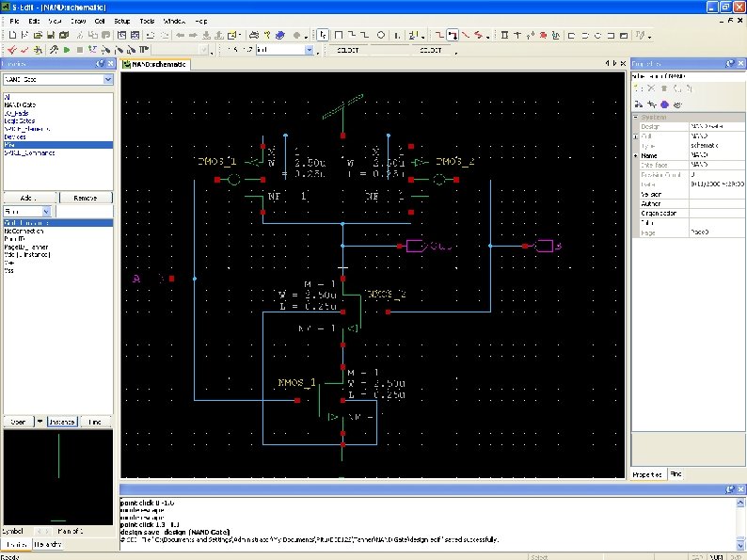The width and height of the screenshot is (747, 560).
Task: Collapse the System section in Properties
Action: [637, 117]
